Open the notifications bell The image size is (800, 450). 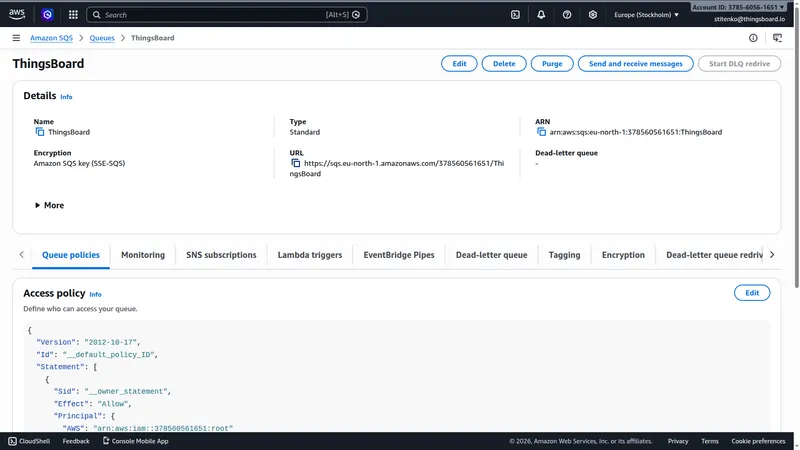click(541, 15)
